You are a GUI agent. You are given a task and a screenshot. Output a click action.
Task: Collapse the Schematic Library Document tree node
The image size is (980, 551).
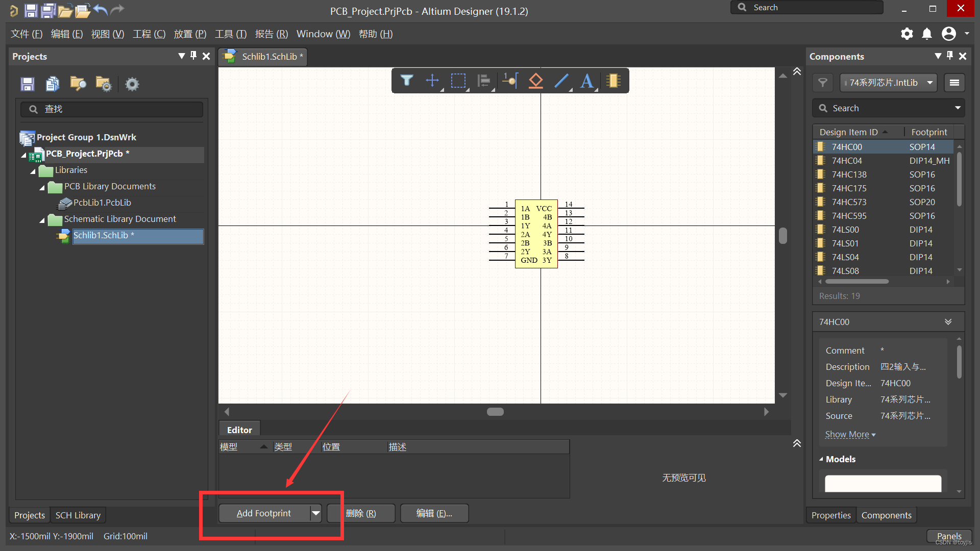43,220
